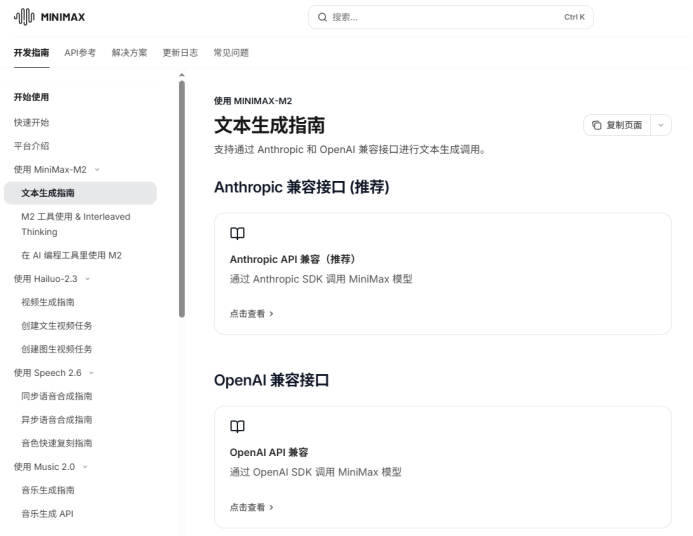Collapse the 使用 Hailuo-2.3 sidebar section
This screenshot has width=693, height=536.
(x=89, y=277)
